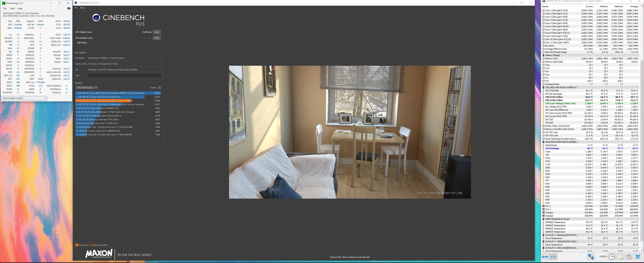
Task: Click the ZenTimings screenshot camera icon
Action: pos(69,8)
